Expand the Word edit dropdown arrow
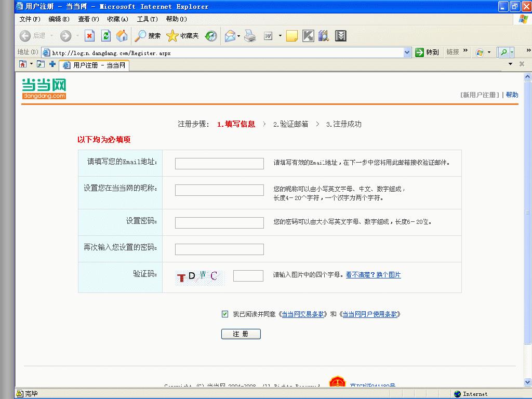The height and width of the screenshot is (399, 532). click(x=280, y=36)
